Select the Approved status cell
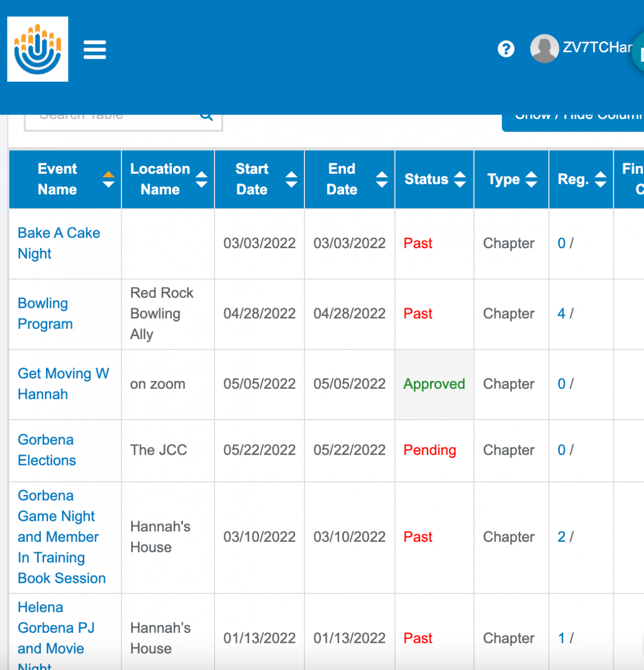This screenshot has height=670, width=644. tap(434, 384)
